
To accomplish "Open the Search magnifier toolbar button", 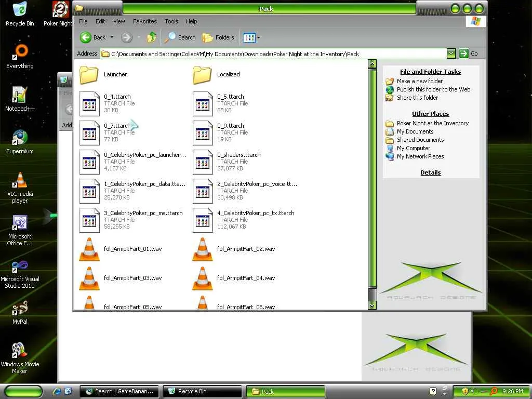I will [180, 37].
